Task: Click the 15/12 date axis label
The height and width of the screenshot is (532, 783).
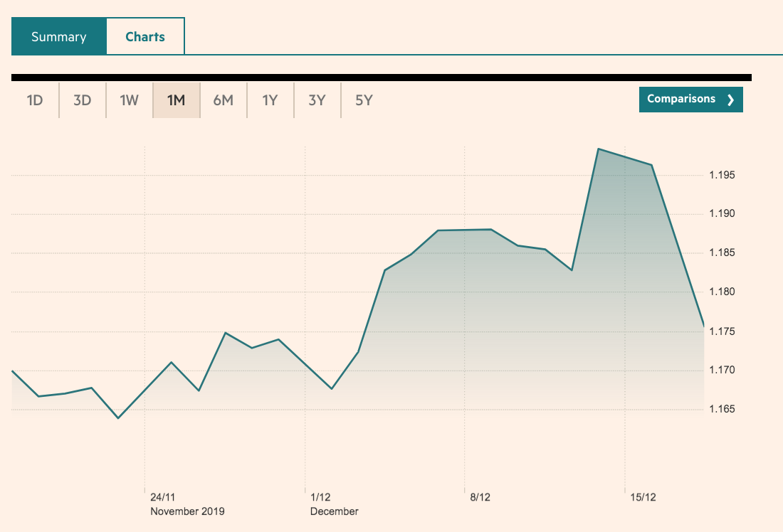Action: point(643,497)
